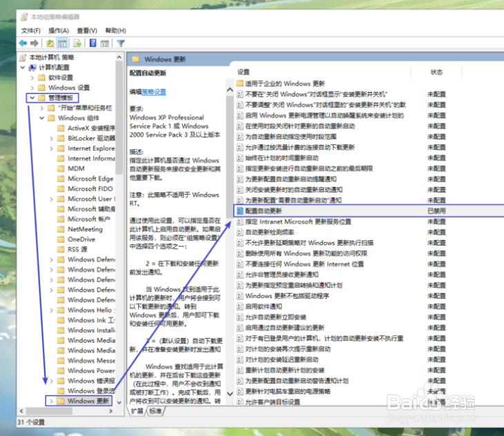Select 指定 Intranet Microsoft 更新服务位置 policy
Viewport: 504px width, 436px height.
[x=298, y=221]
